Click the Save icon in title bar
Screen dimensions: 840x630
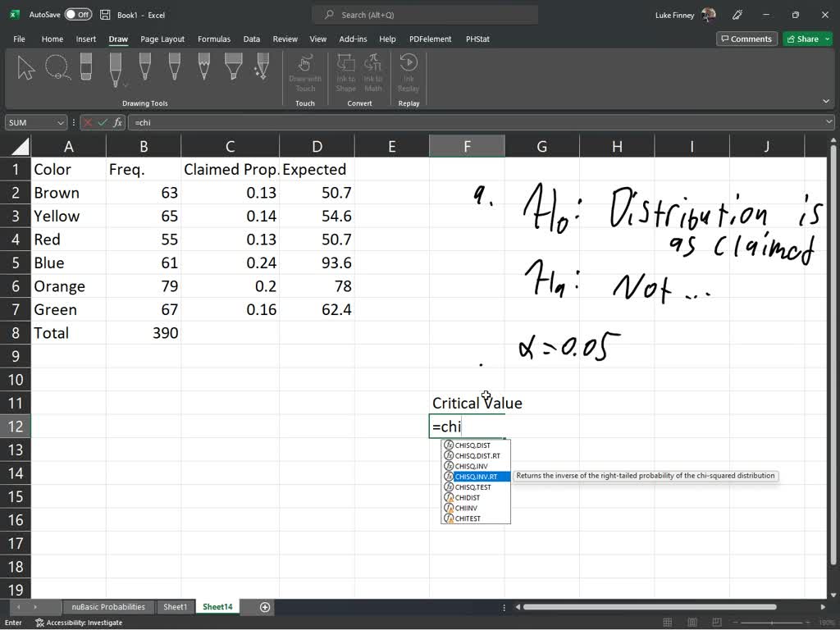(x=106, y=15)
